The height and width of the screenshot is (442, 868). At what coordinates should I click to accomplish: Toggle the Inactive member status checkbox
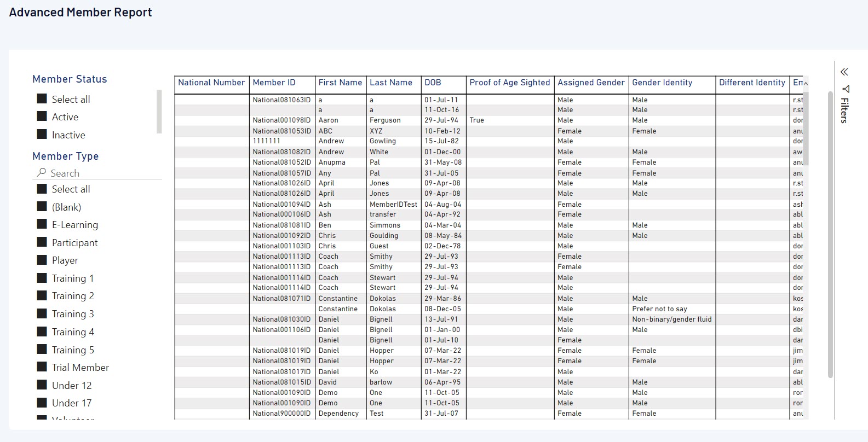click(42, 134)
